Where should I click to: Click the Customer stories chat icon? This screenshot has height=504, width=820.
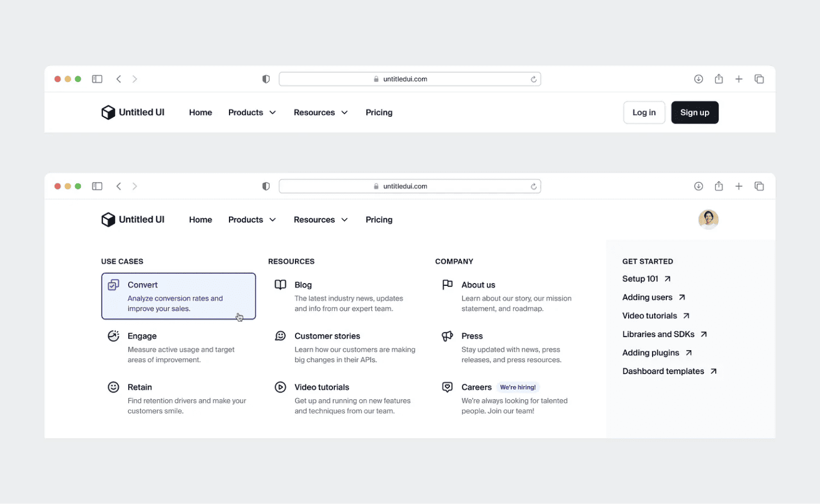coord(280,336)
